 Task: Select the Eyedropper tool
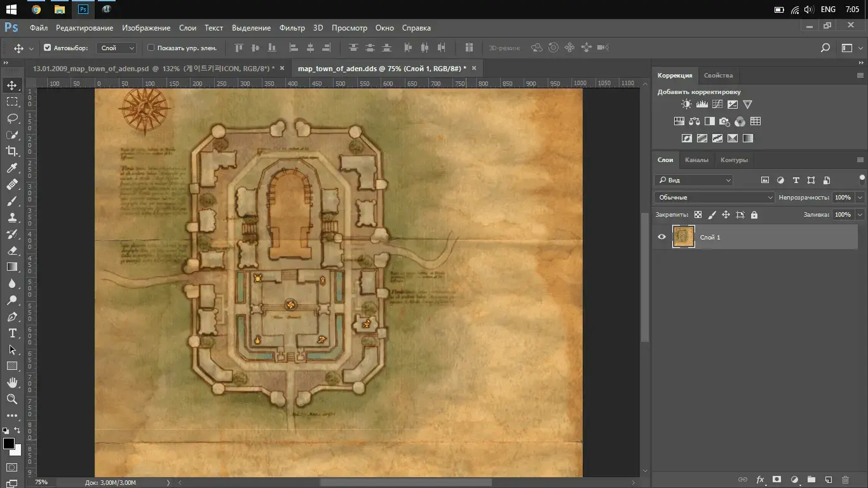click(12, 168)
